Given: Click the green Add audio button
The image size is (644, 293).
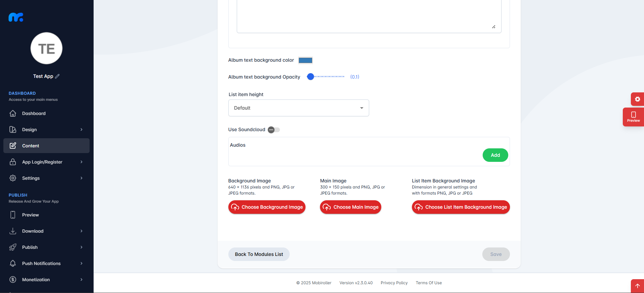Looking at the screenshot, I should tap(495, 155).
